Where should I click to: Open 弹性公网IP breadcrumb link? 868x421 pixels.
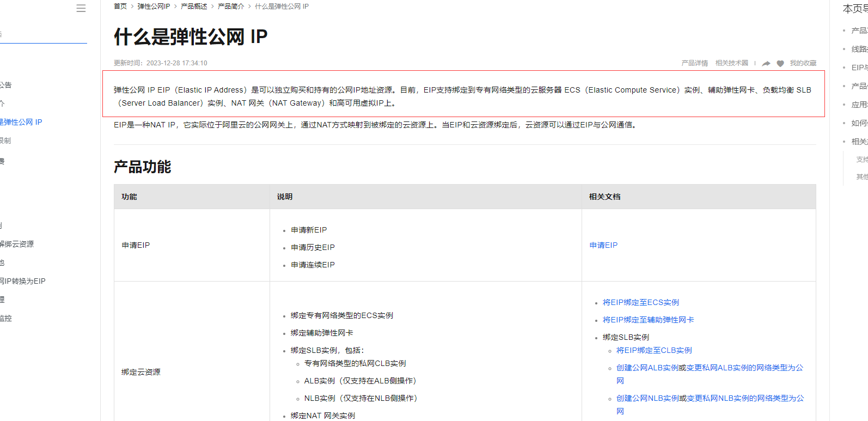tap(154, 7)
